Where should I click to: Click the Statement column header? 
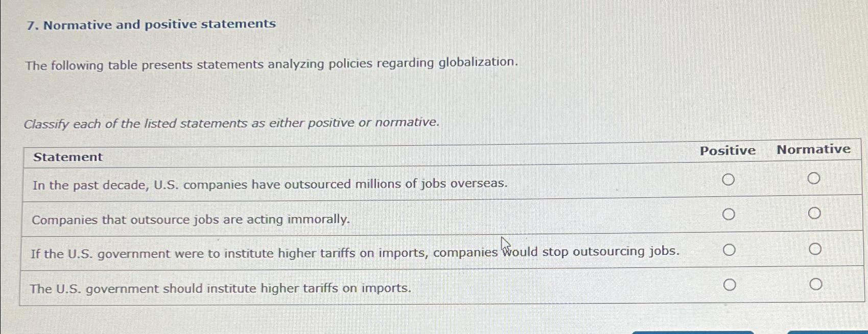(x=67, y=157)
